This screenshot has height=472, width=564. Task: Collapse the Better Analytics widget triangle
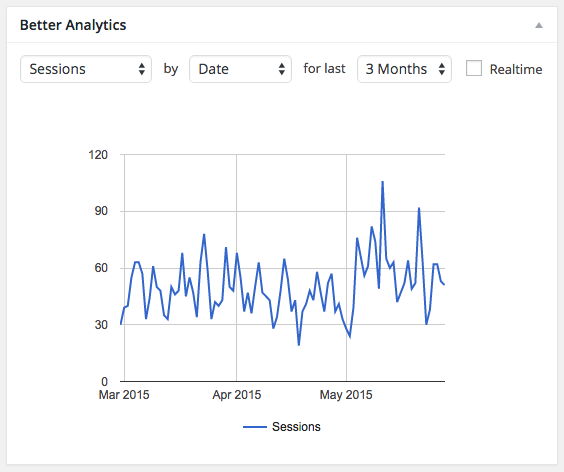(x=538, y=25)
